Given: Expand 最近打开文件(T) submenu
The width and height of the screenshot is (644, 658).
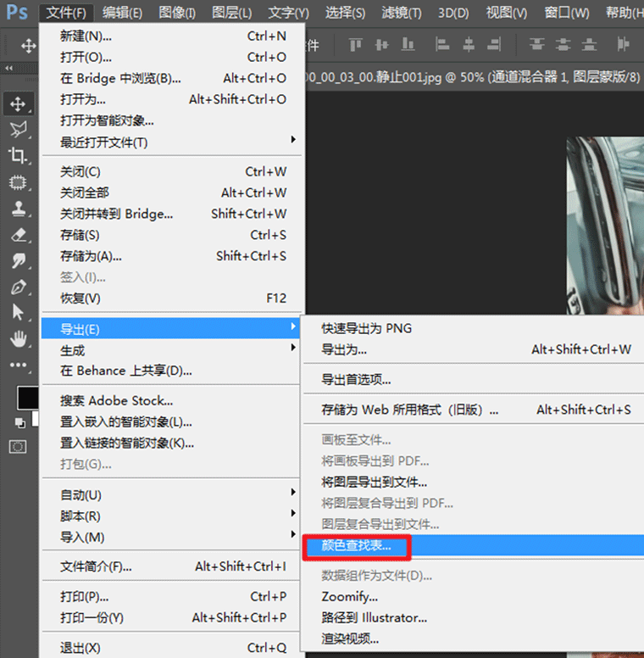Looking at the screenshot, I should 172,142.
